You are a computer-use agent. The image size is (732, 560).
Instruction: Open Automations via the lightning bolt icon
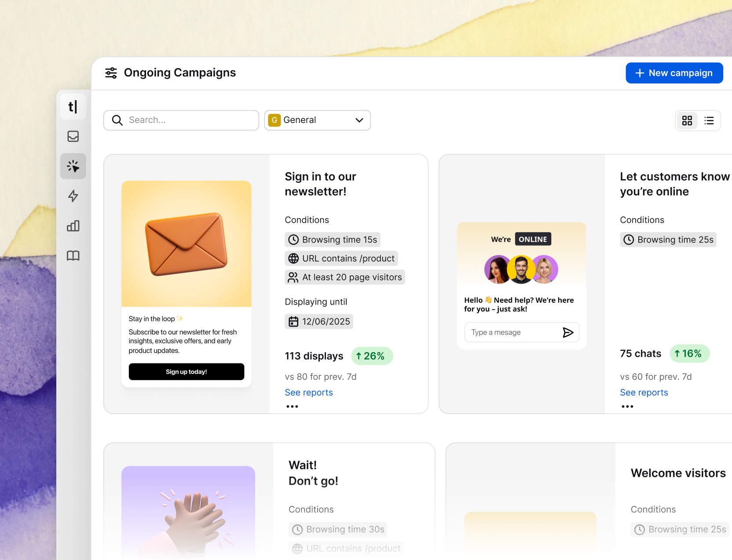coord(73,196)
